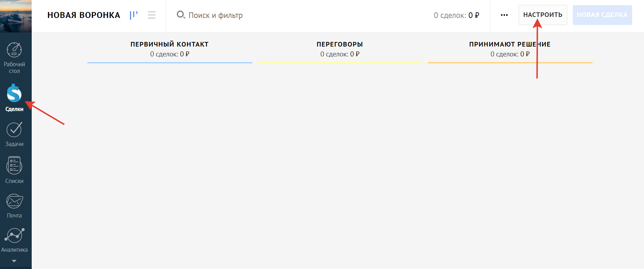The image size is (644, 269).
Task: Select the ПРИНИМАЮТ РЕШЕНИЕ stage header
Action: pos(509,44)
